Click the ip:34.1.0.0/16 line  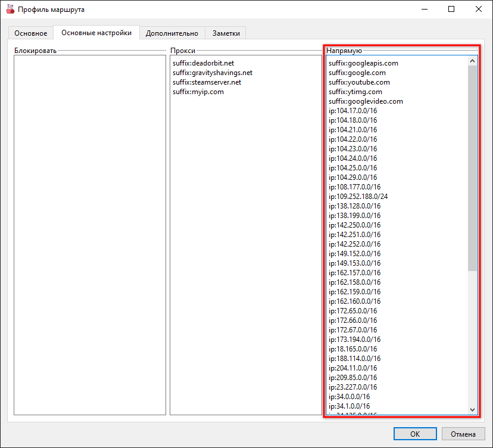[x=350, y=406]
